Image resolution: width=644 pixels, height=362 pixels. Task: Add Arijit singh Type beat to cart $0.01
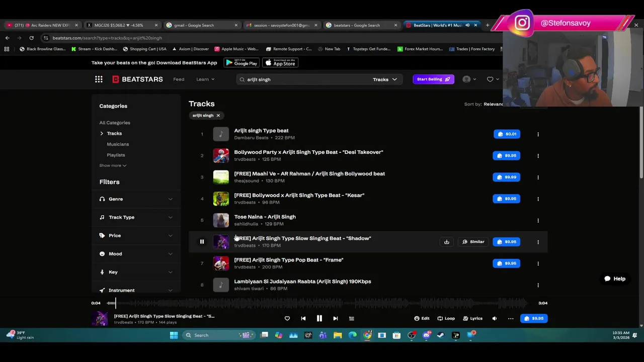[x=507, y=134]
